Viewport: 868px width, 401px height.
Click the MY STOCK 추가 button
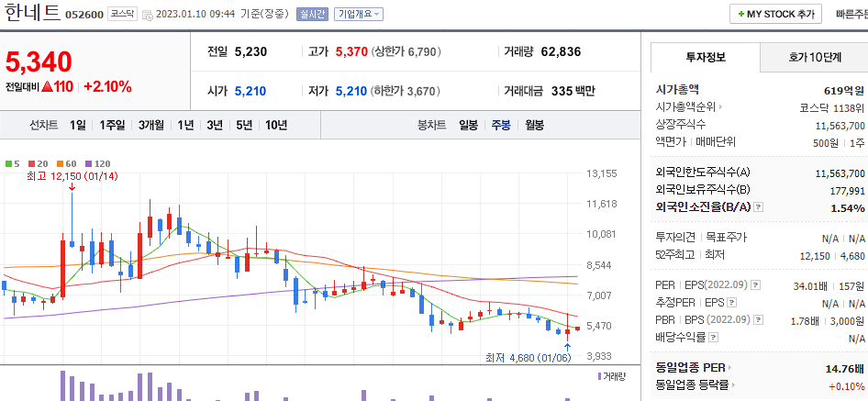775,15
